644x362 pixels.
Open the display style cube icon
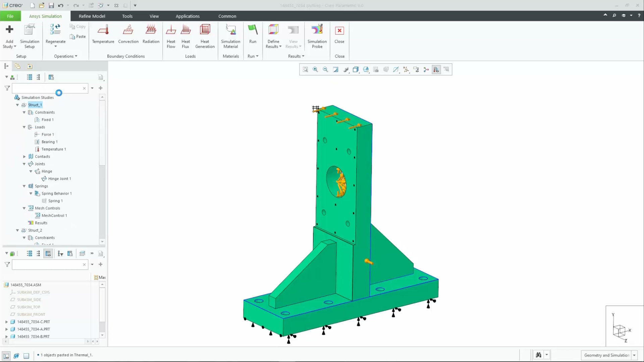point(356,69)
